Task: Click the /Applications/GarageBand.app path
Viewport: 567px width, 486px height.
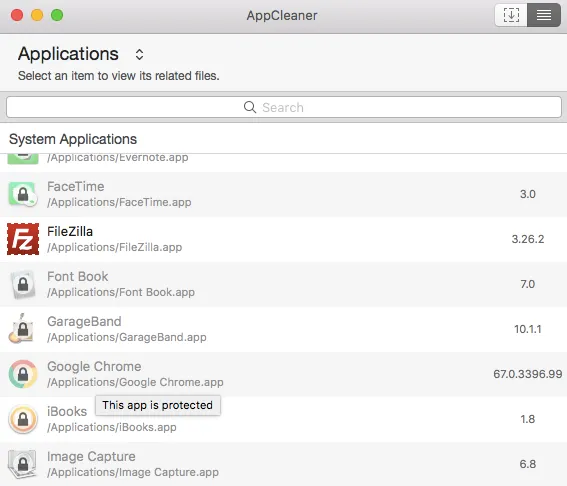Action: (127, 337)
